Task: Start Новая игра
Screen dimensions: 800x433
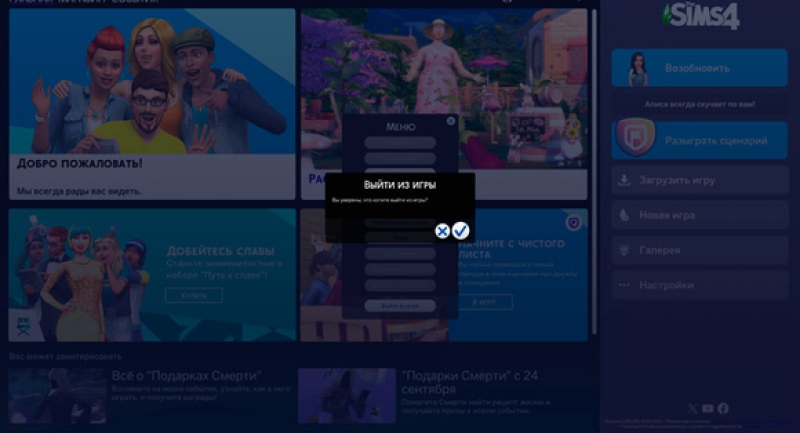Action: point(699,215)
